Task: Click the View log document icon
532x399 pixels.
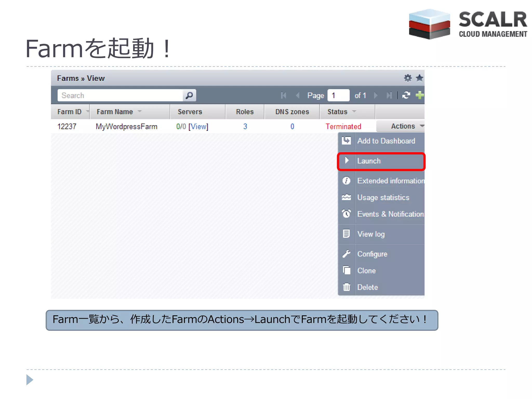Action: pos(346,234)
